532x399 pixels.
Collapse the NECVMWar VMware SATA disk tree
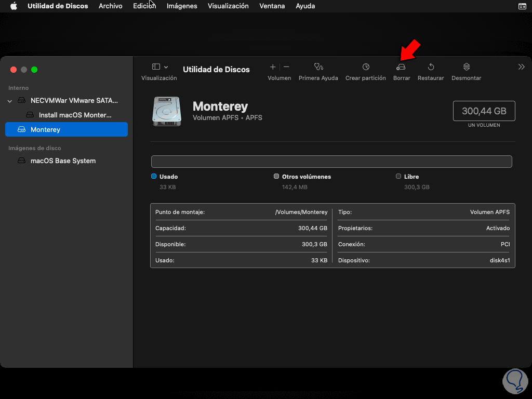click(x=10, y=101)
